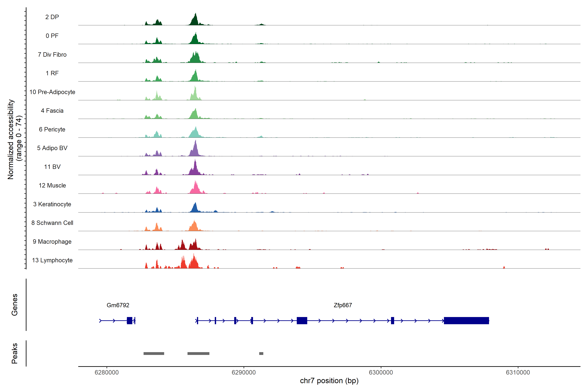
Task: Click the 6290000 axis tick label
Action: click(244, 373)
